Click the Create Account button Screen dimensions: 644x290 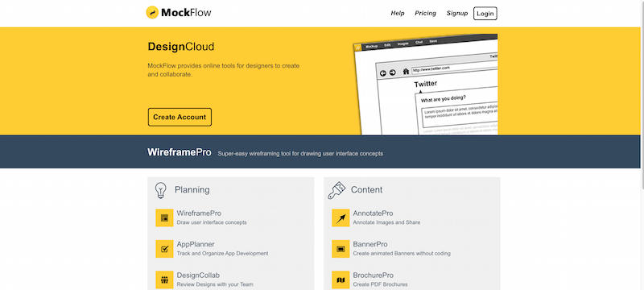(x=180, y=117)
